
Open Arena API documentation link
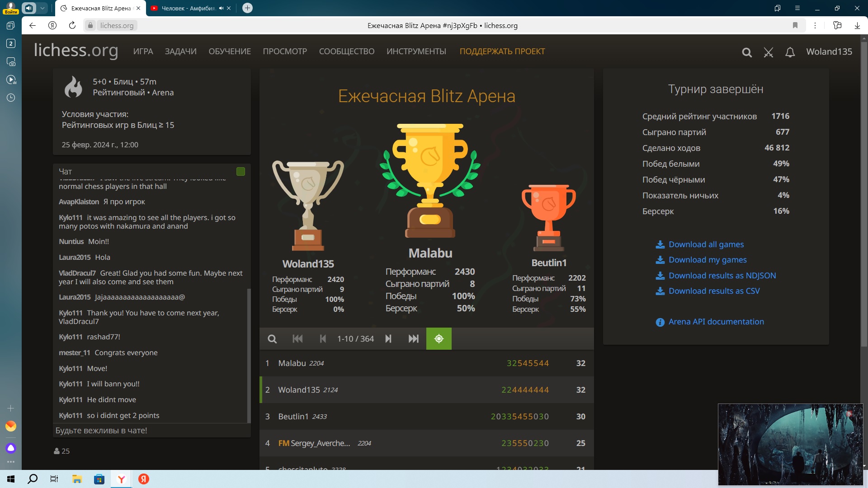pyautogui.click(x=710, y=322)
